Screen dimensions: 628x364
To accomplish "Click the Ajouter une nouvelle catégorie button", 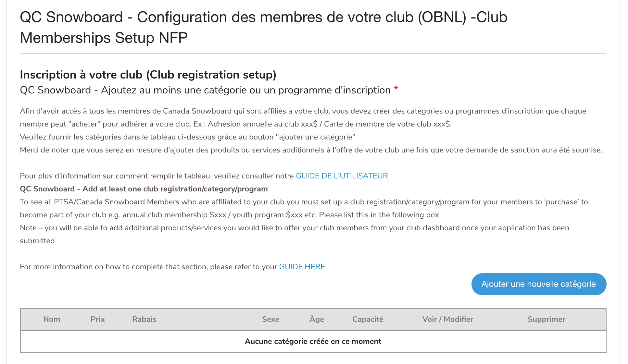I will (539, 284).
